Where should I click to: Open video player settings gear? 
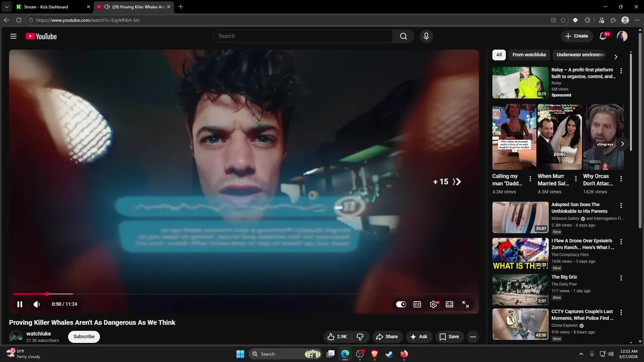[433, 304]
